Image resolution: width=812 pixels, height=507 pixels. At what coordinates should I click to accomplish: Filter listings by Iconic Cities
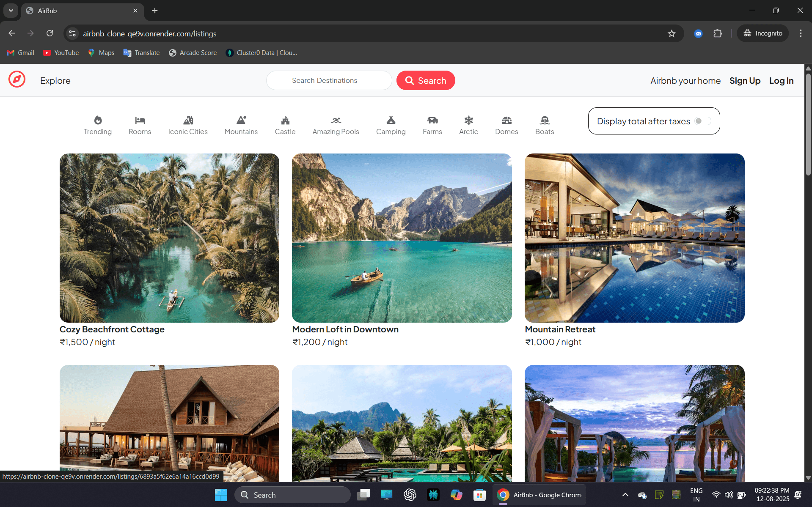(187, 125)
